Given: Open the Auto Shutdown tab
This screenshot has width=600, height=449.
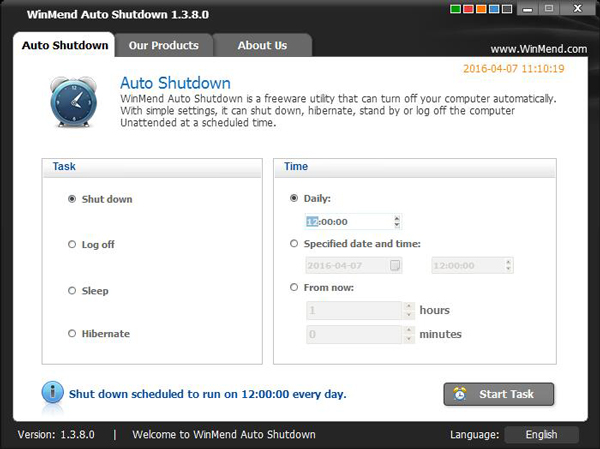Looking at the screenshot, I should pyautogui.click(x=65, y=45).
